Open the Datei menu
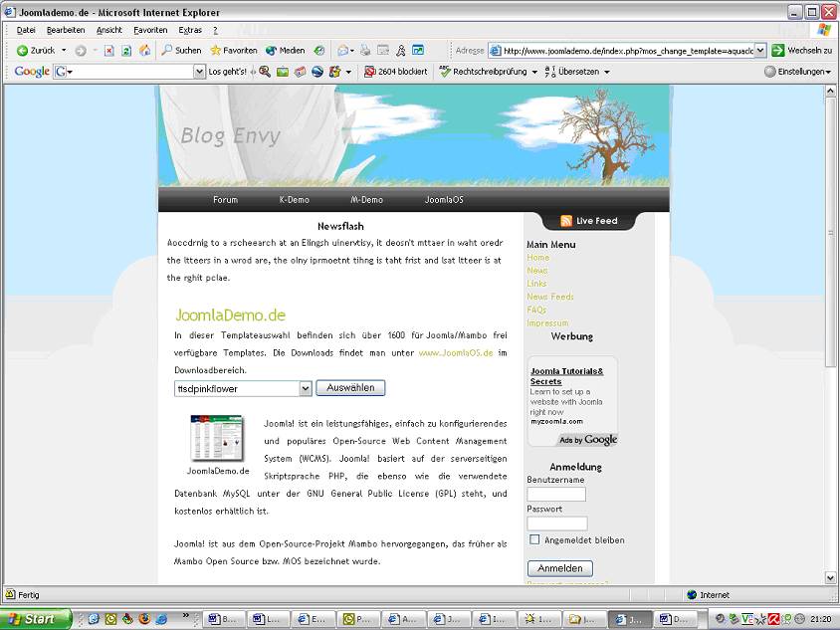The height and width of the screenshot is (630, 840). (x=26, y=30)
